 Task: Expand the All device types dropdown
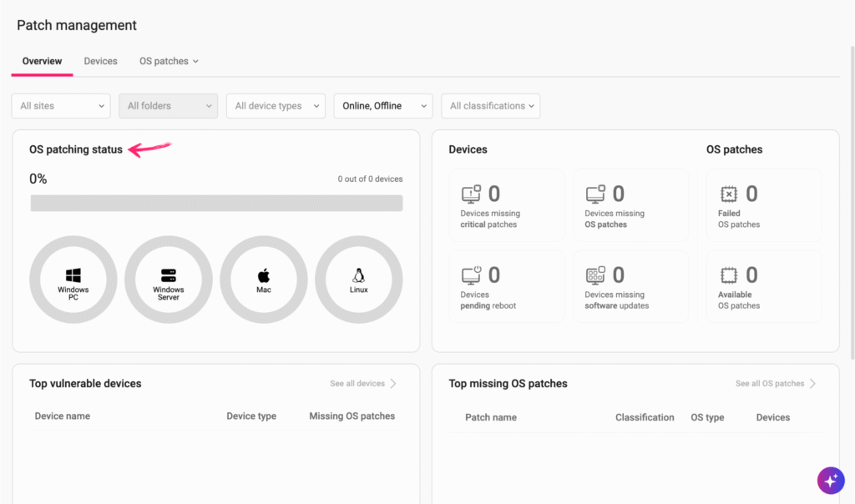pos(276,106)
